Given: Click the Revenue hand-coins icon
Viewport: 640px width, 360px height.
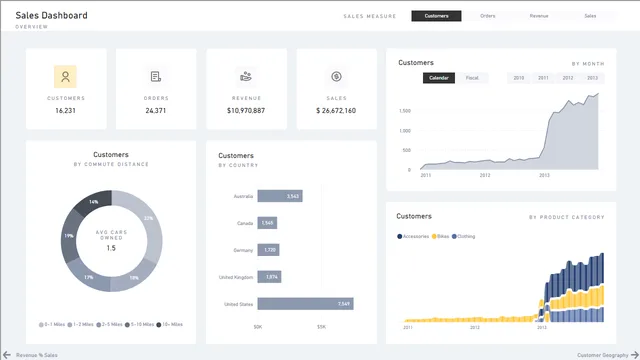Looking at the screenshot, I should [246, 76].
